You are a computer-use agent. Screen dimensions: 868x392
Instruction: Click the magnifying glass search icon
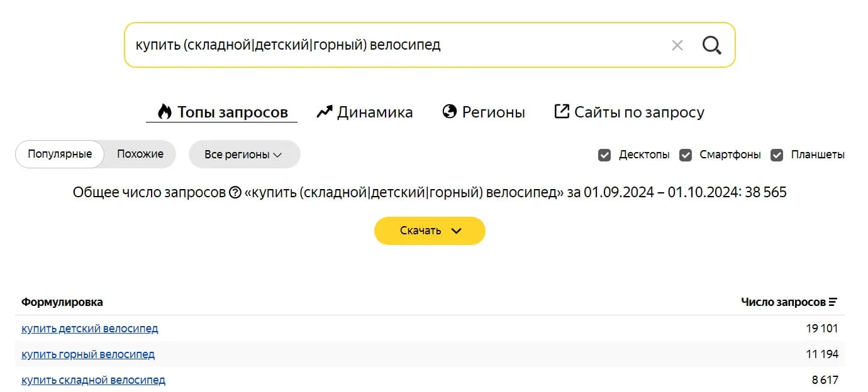711,45
